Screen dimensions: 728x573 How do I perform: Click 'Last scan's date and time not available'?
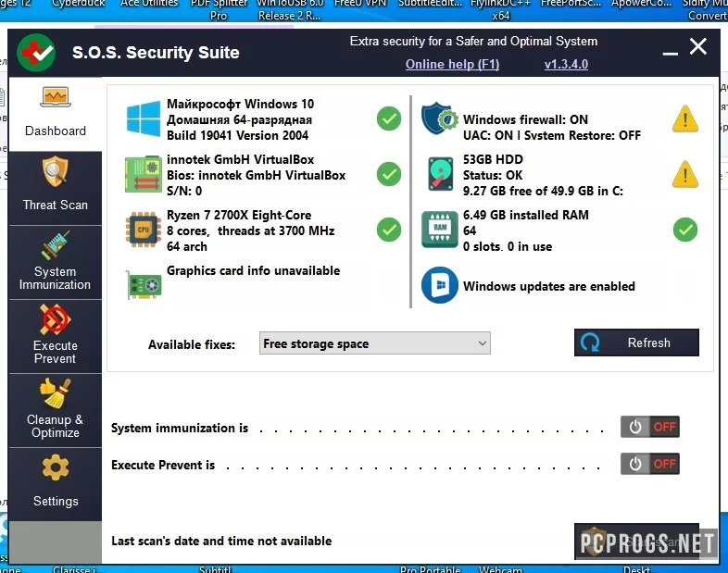(221, 541)
